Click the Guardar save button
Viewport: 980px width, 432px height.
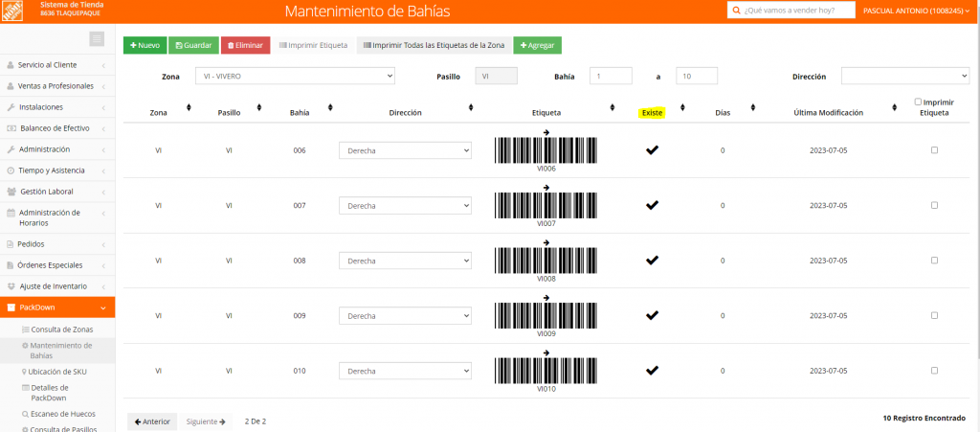coord(193,46)
